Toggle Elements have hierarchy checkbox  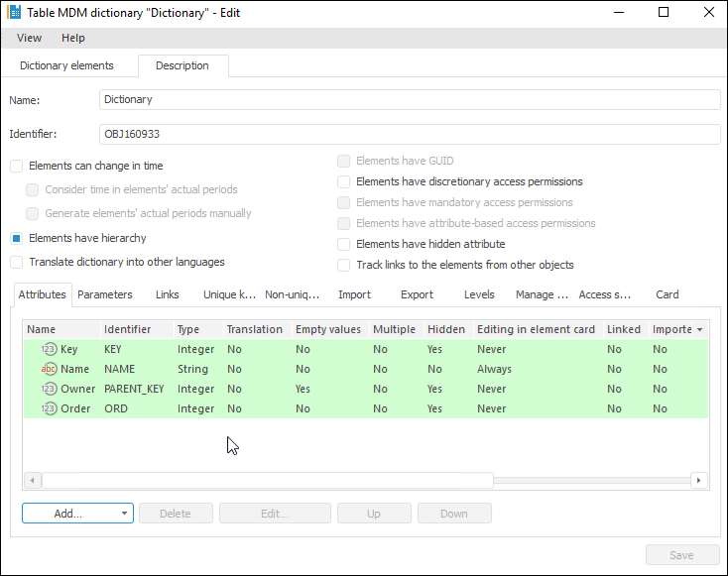16,238
